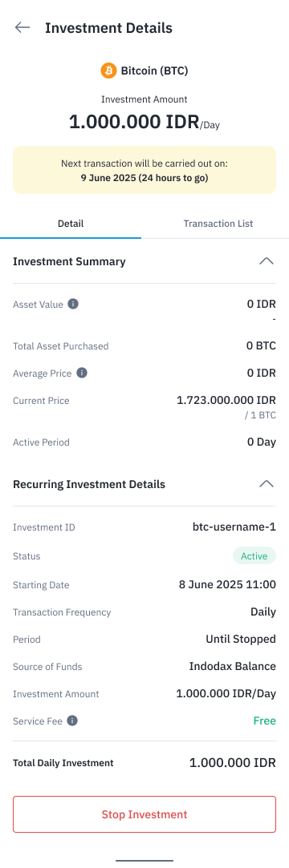Tap the Total Daily Investment amount
Screen dimensions: 289x868
(233, 763)
